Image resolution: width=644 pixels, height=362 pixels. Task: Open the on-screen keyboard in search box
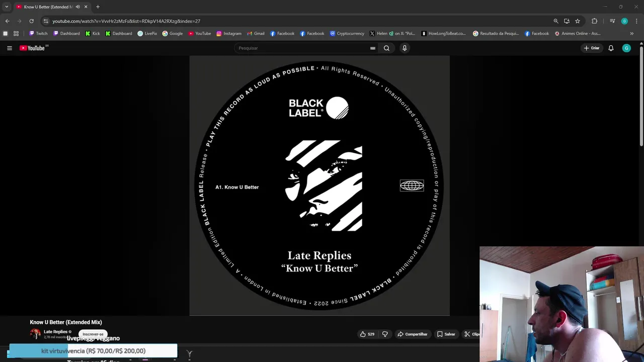click(373, 48)
